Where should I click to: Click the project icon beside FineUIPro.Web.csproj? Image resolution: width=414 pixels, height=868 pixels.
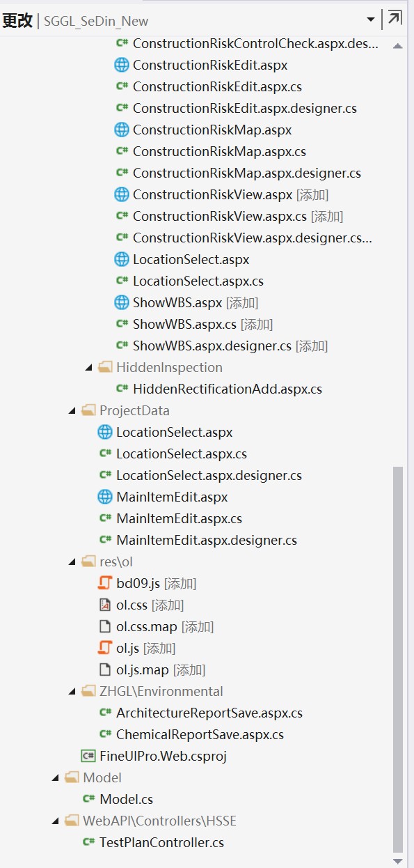[x=88, y=756]
